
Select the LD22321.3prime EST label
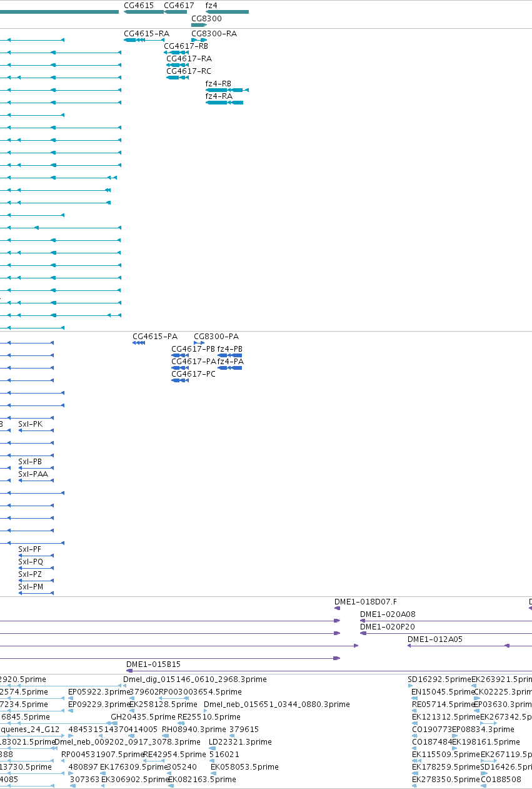point(241,742)
